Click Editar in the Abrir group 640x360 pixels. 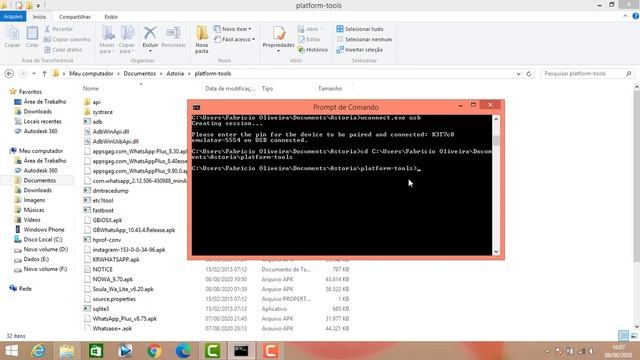pyautogui.click(x=309, y=39)
